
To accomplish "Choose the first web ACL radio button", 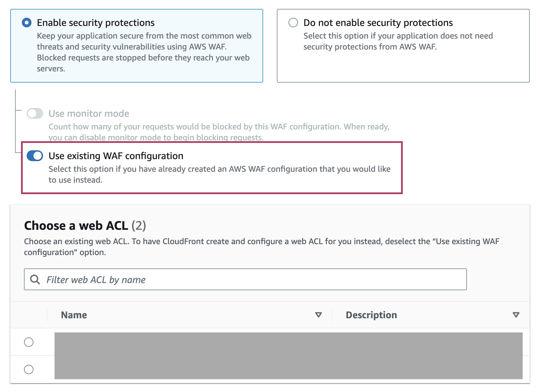I will [x=29, y=342].
